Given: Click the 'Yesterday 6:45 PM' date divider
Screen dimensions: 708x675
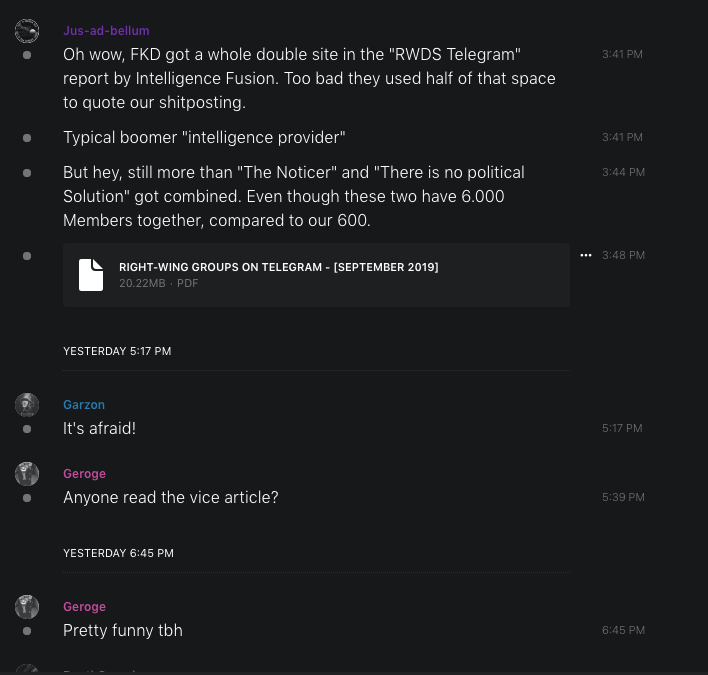Looking at the screenshot, I should coord(118,553).
